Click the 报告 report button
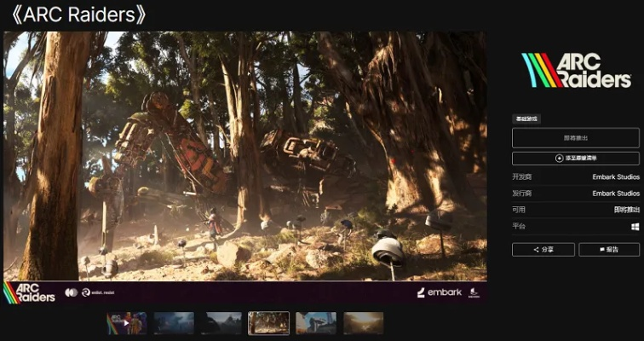Image resolution: width=644 pixels, height=341 pixels. (609, 250)
